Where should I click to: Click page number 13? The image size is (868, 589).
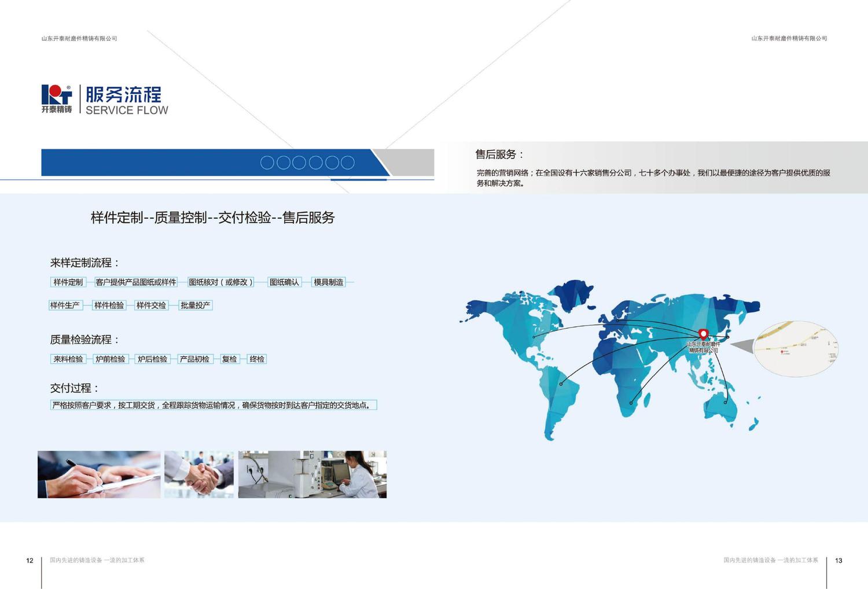coord(838,561)
